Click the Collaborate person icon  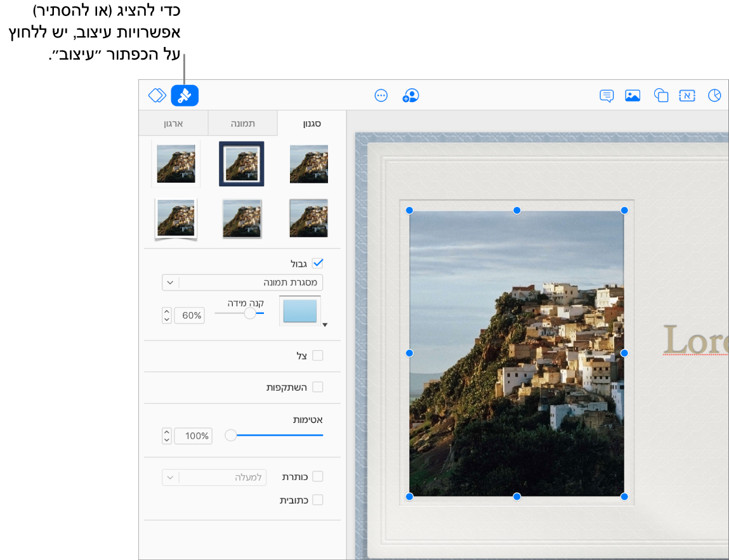coord(411,96)
